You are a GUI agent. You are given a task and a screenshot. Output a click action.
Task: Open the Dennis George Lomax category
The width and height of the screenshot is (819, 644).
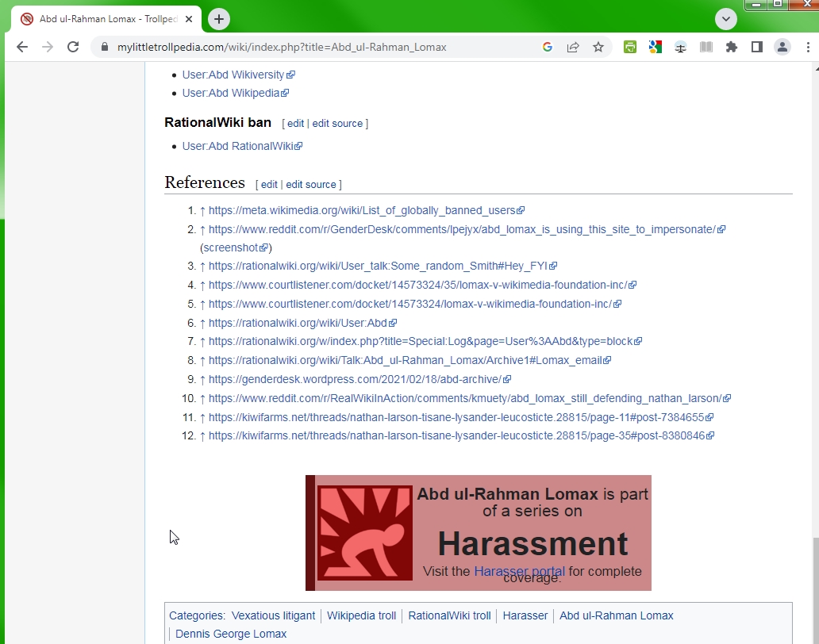[x=231, y=634]
